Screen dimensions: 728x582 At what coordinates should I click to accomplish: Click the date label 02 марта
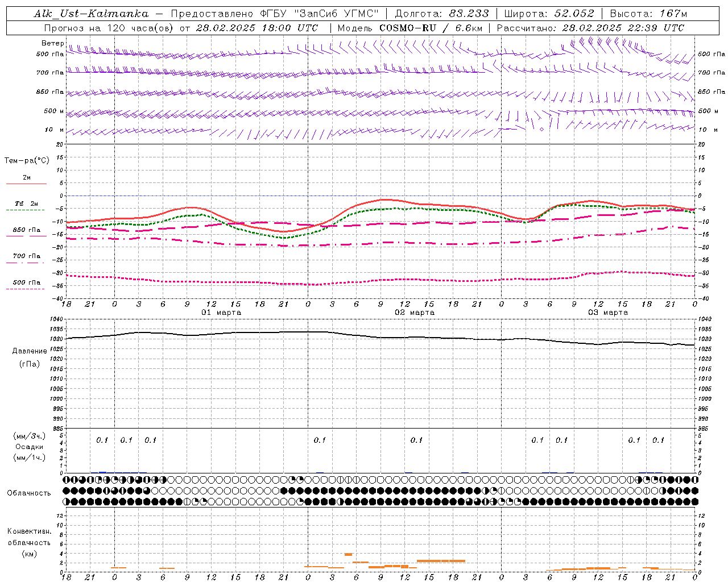point(415,313)
